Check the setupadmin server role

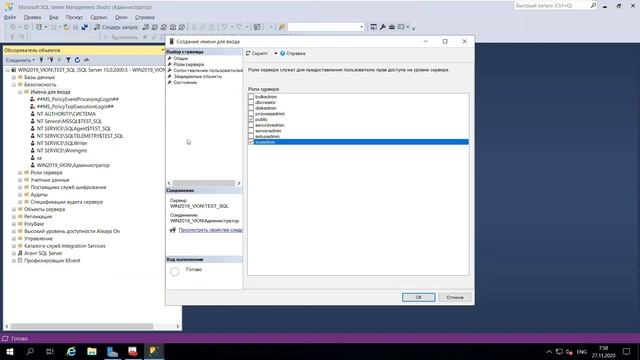coord(251,136)
